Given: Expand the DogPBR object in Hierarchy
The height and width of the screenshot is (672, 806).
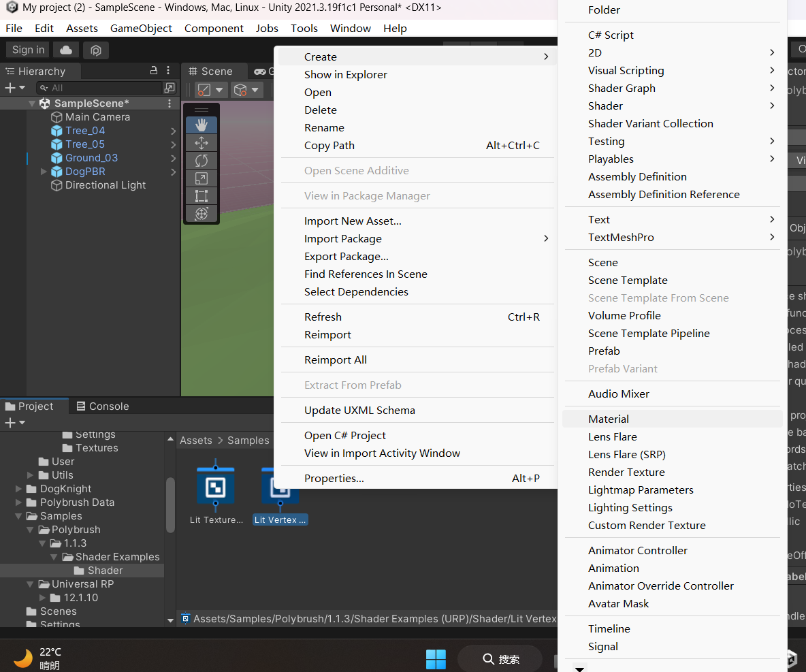Looking at the screenshot, I should click(44, 171).
